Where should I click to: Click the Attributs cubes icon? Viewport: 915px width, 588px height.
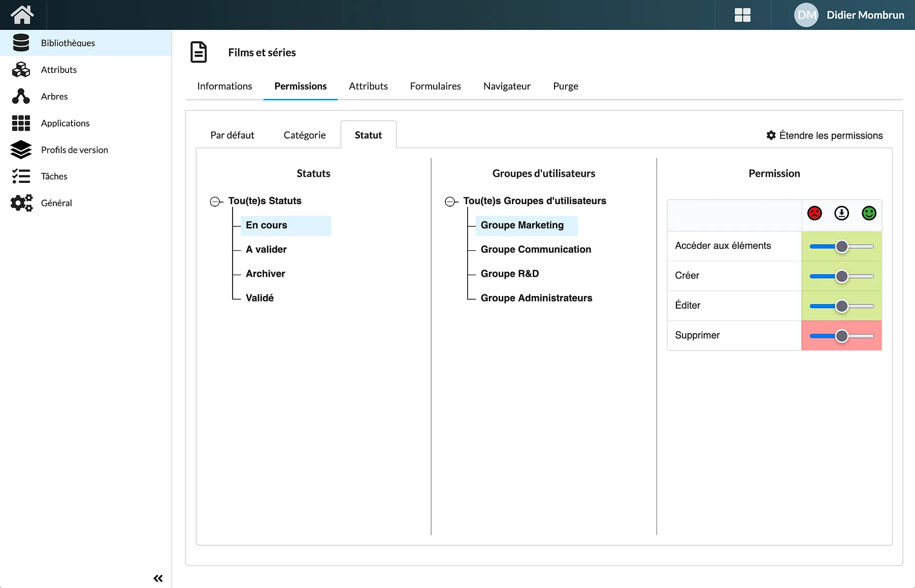[x=21, y=70]
